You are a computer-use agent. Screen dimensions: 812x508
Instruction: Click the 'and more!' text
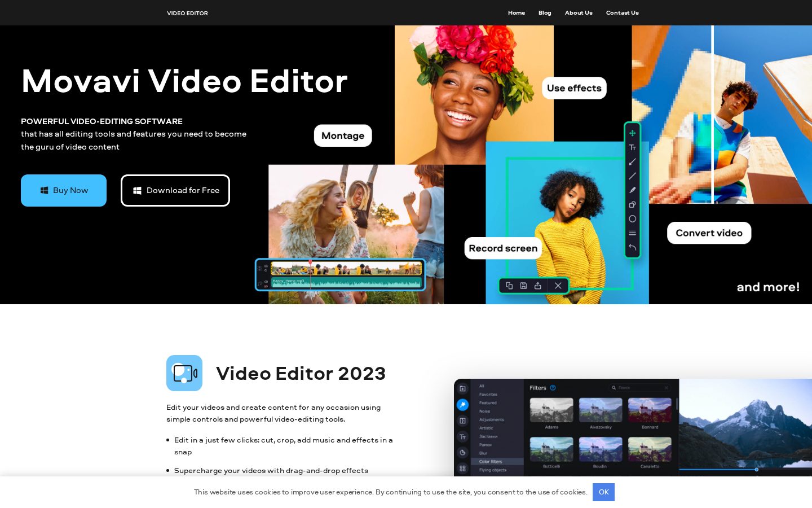768,287
